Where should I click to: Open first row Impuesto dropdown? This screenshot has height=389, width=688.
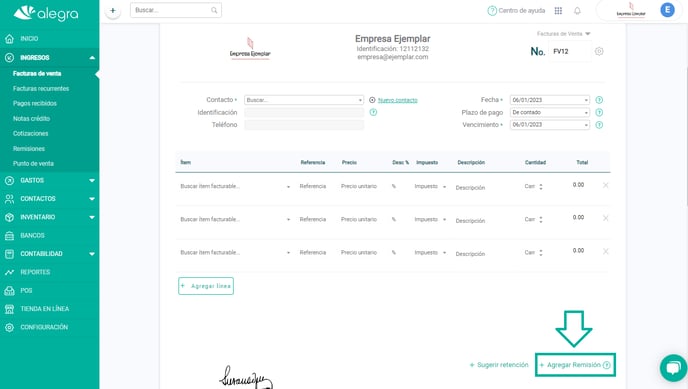430,186
